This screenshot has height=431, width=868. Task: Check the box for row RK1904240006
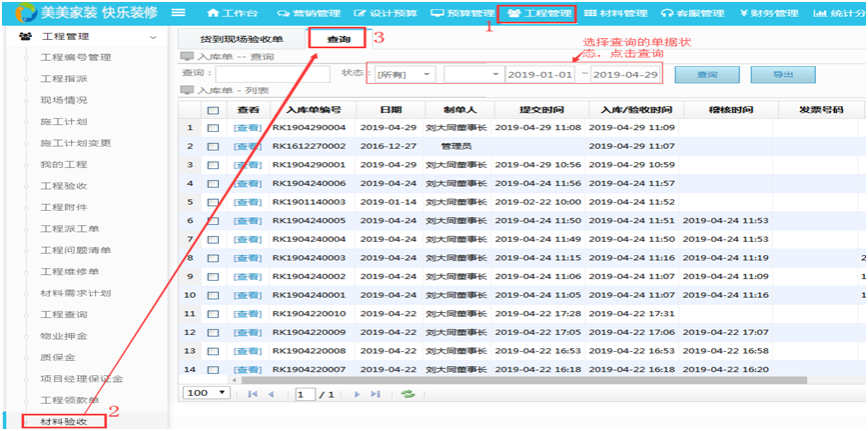pos(212,184)
